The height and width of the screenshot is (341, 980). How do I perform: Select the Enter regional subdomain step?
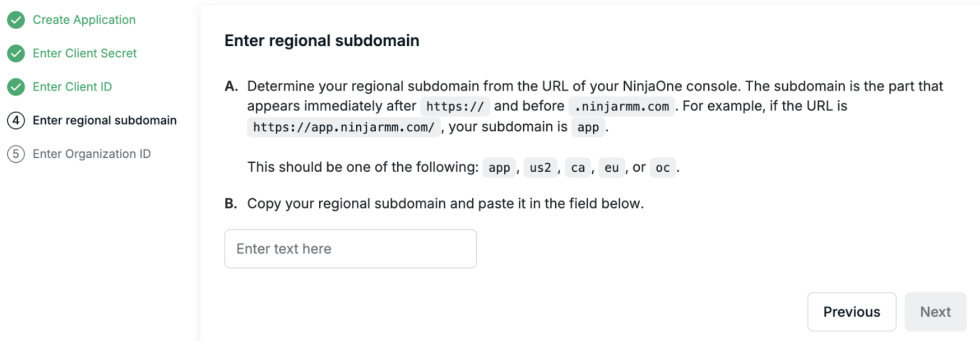pyautogui.click(x=104, y=120)
